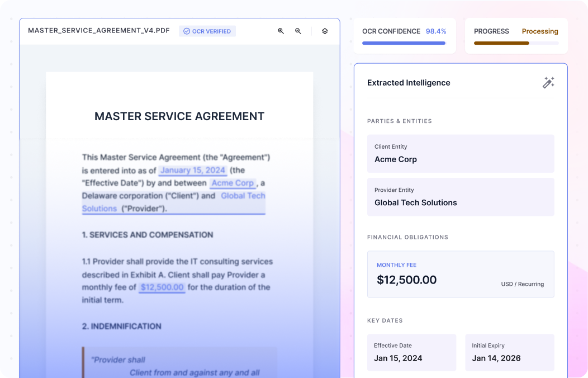Click the checkmark icon in OCR Verified badge
The width and height of the screenshot is (588, 378).
click(x=186, y=31)
